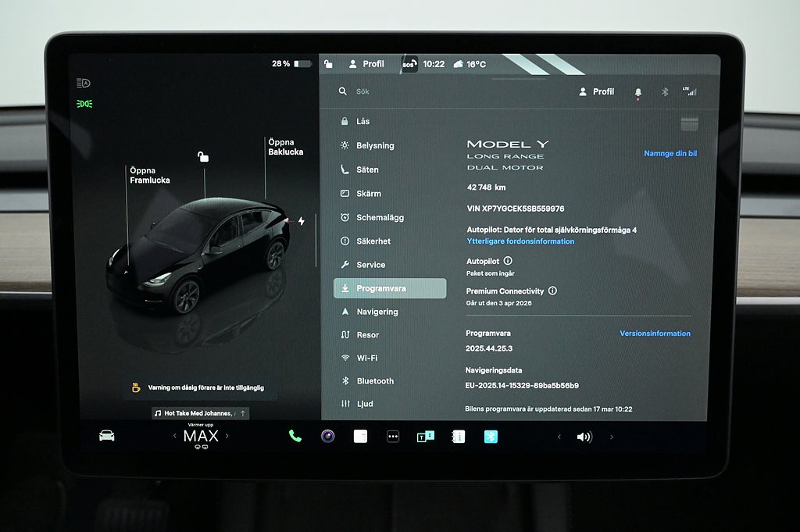The height and width of the screenshot is (532, 800).
Task: Open the Säkerhet settings menu
Action: tap(373, 241)
